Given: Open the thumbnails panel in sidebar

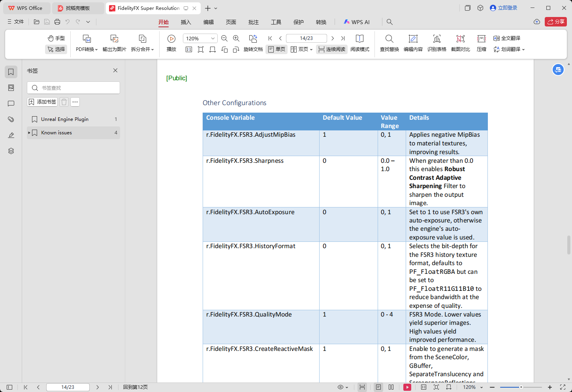Looking at the screenshot, I should 11,88.
